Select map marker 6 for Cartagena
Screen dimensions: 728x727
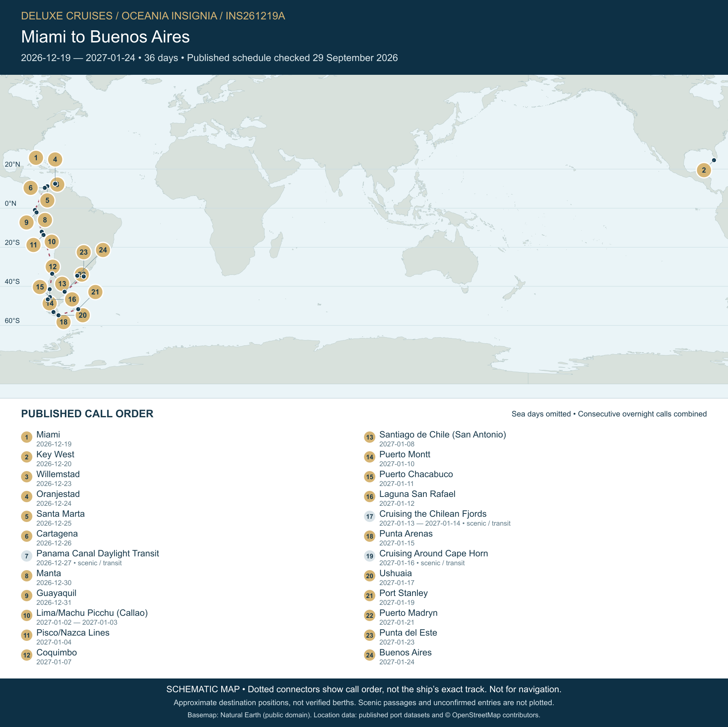[x=30, y=188]
